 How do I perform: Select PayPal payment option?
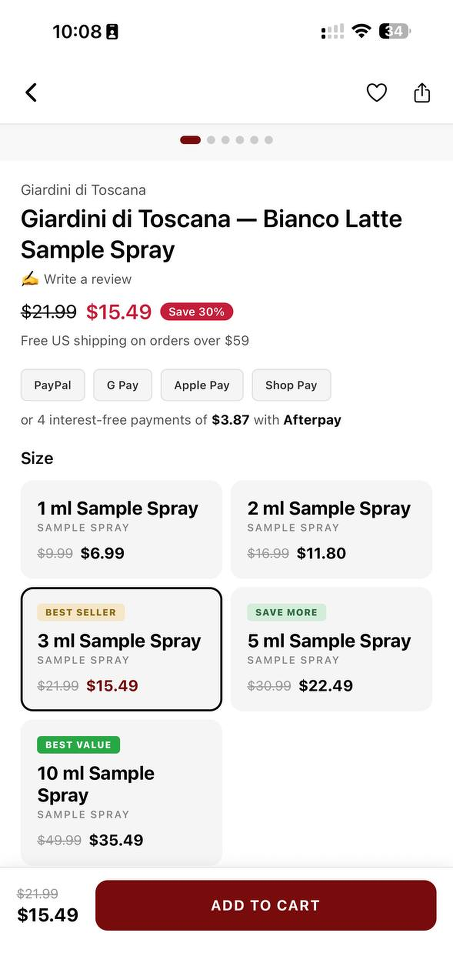pyautogui.click(x=53, y=385)
